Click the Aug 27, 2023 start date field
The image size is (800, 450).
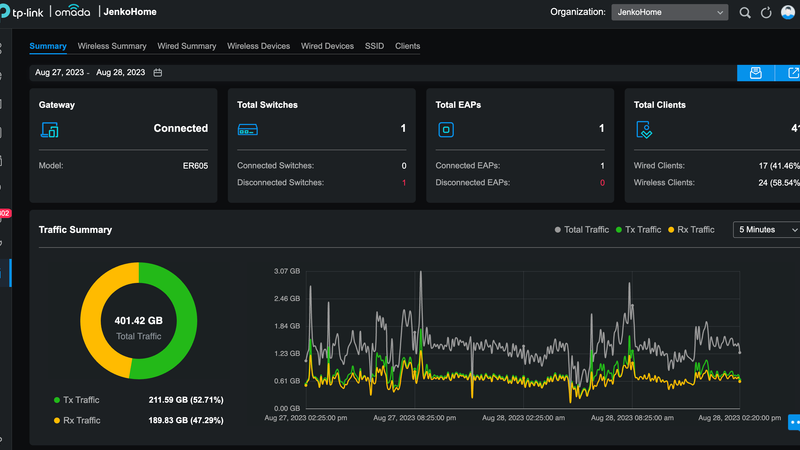click(58, 73)
